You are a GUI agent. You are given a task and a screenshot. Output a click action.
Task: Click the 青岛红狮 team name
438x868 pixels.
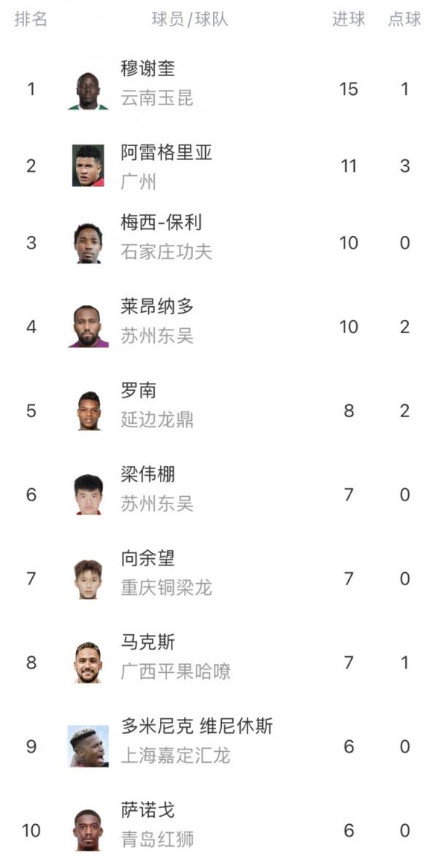[x=157, y=840]
